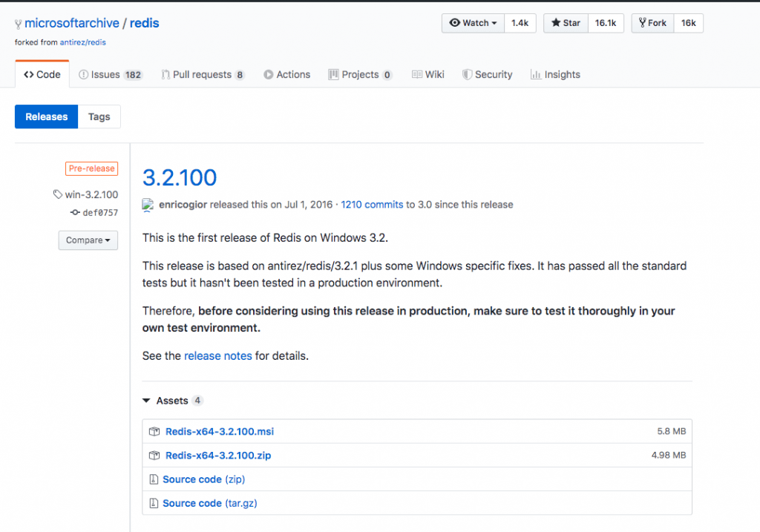760x532 pixels.
Task: Open the redis repository link
Action: coord(145,23)
